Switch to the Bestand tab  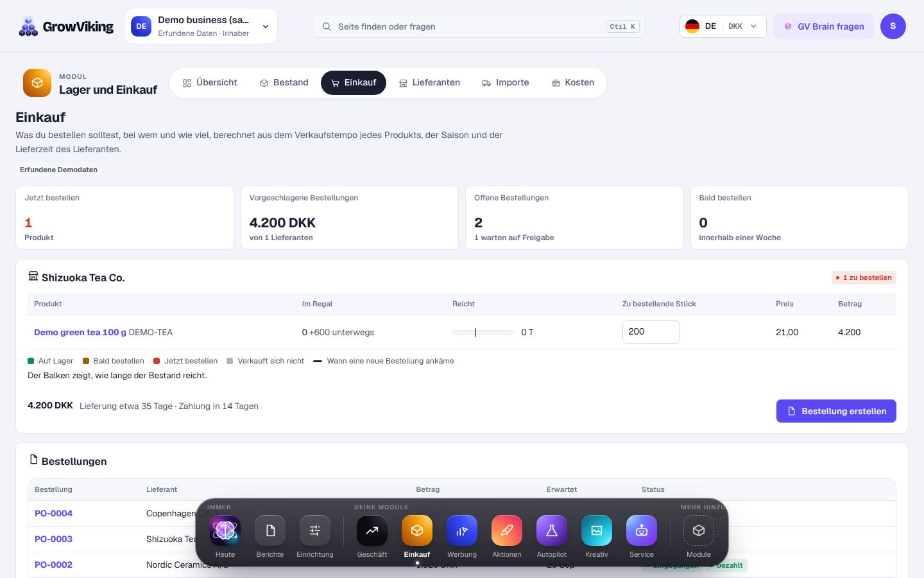pyautogui.click(x=284, y=83)
